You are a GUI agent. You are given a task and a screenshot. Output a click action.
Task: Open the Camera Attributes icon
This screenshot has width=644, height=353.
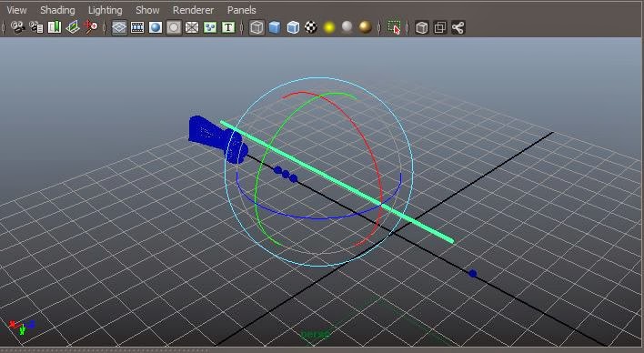(36, 27)
